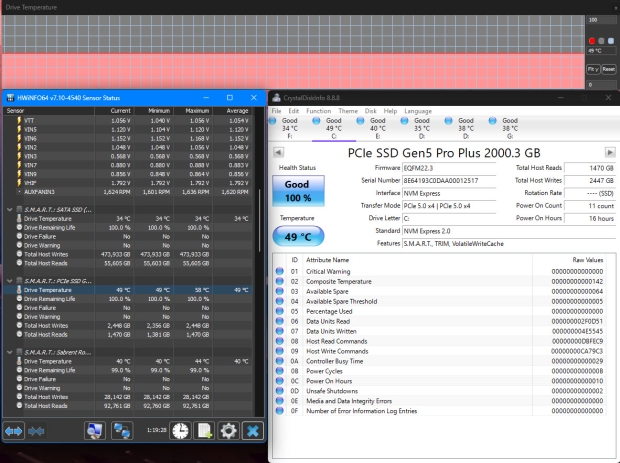Select the C: drive tab showing 49 °C
Viewport: 620px width, 463px height.
click(334, 128)
